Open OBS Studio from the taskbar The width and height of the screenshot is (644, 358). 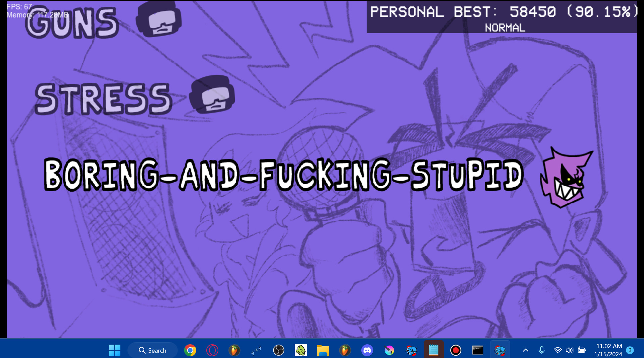coord(279,350)
